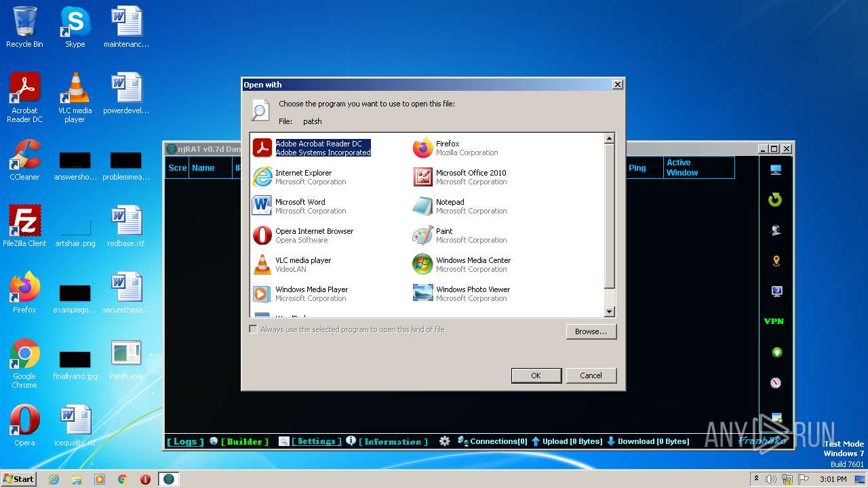The width and height of the screenshot is (868, 488).
Task: Open njRAT webcam icon in sidebar
Action: [x=776, y=230]
